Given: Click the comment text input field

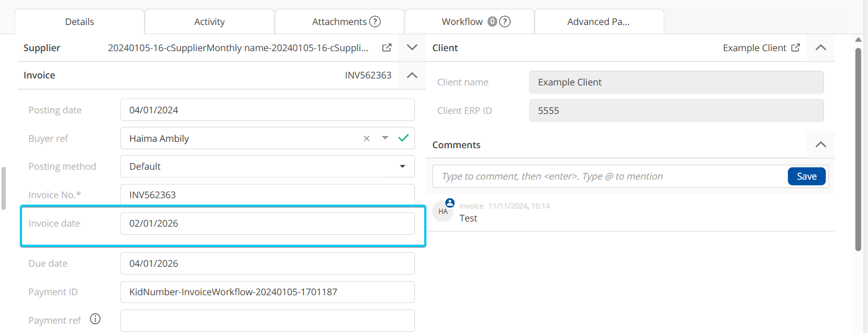Looking at the screenshot, I should [x=607, y=176].
